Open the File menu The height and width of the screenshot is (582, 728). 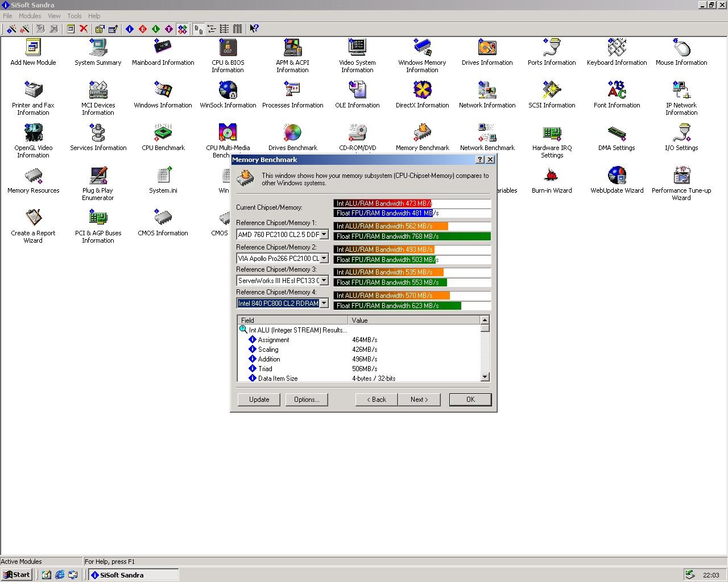(7, 16)
